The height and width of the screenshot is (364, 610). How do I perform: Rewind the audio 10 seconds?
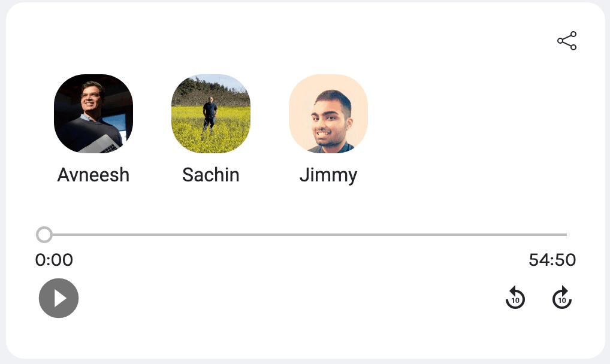pos(515,298)
